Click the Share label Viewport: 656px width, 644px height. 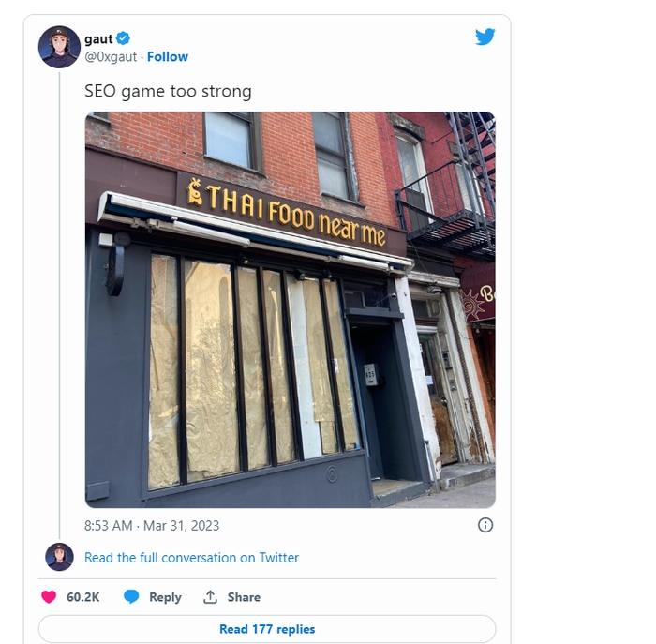coord(244,597)
